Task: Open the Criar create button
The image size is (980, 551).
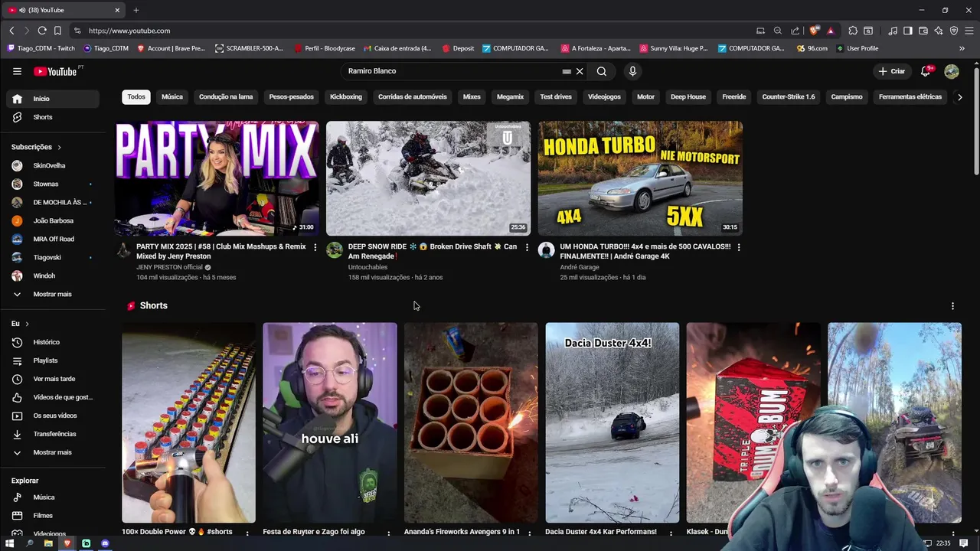Action: click(892, 71)
